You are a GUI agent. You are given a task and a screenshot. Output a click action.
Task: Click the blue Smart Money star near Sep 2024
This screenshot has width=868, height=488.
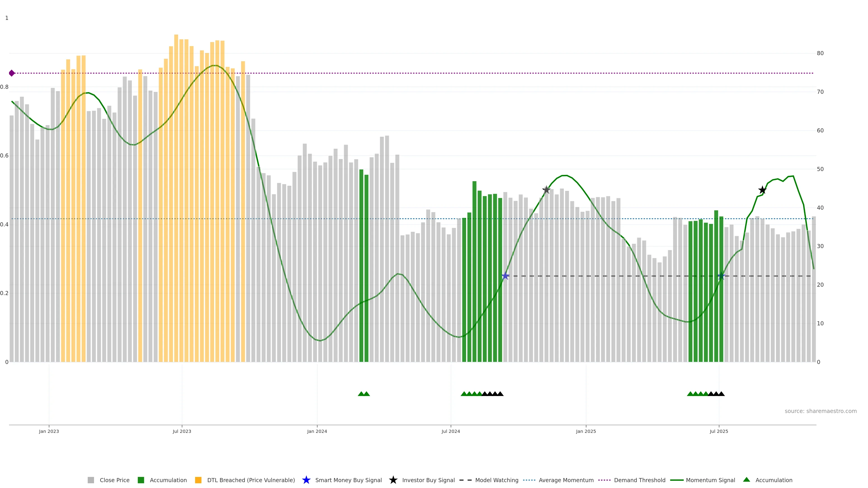tap(505, 276)
